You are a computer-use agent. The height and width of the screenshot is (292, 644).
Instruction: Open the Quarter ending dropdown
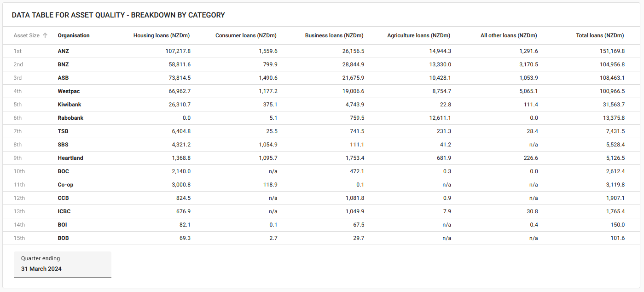(x=63, y=264)
